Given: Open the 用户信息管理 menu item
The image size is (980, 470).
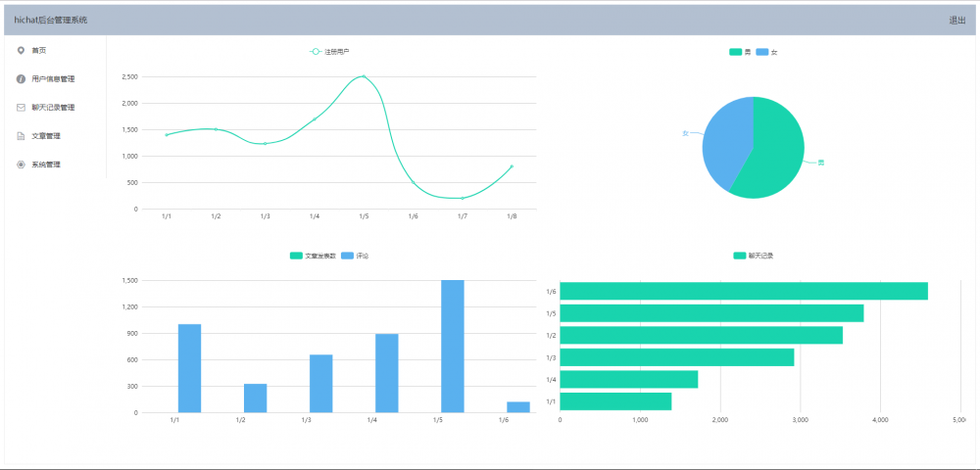Looking at the screenshot, I should [53, 79].
